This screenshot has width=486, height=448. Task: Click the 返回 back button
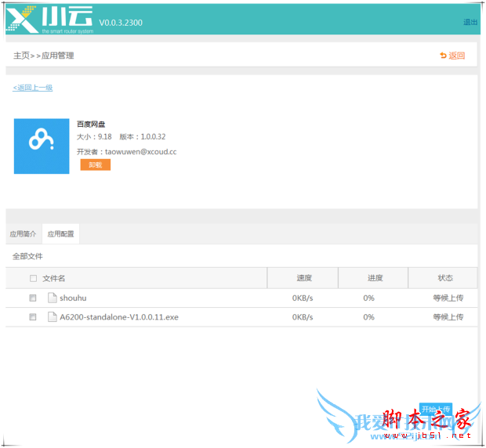(452, 56)
